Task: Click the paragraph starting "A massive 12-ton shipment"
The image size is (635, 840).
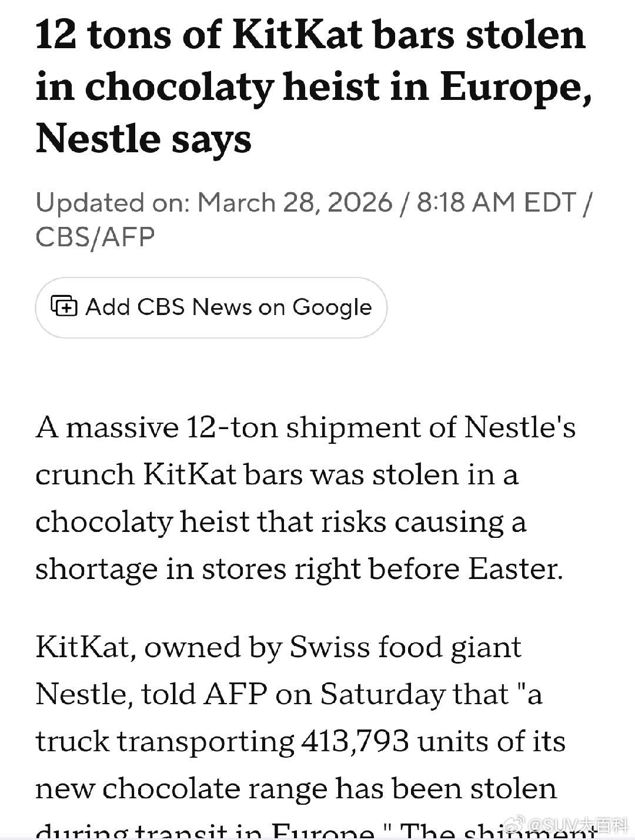Action: [x=305, y=497]
